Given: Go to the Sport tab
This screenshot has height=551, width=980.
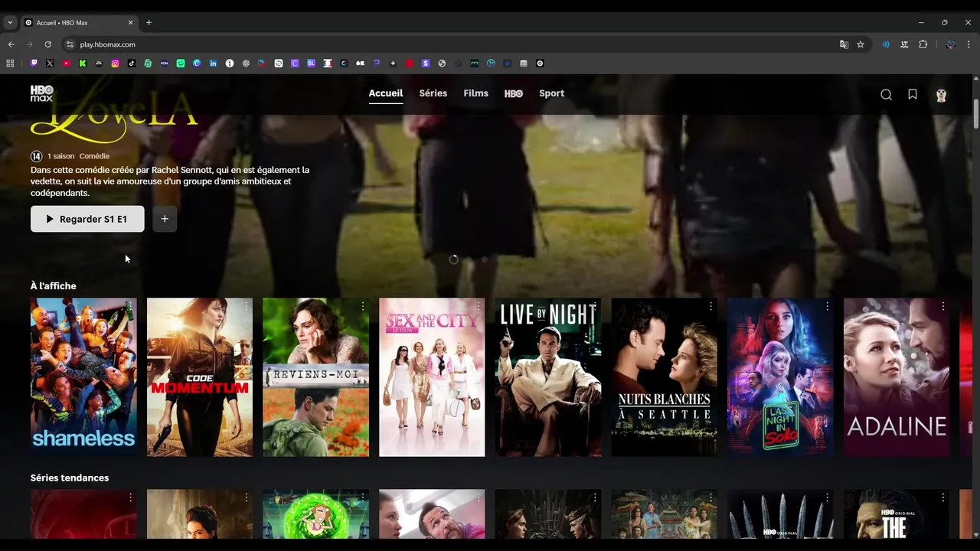Looking at the screenshot, I should pos(551,93).
